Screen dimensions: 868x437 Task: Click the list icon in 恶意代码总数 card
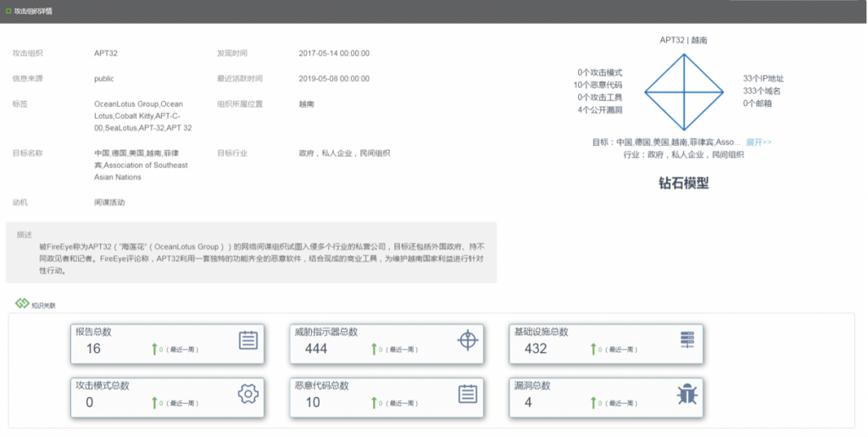pyautogui.click(x=468, y=394)
